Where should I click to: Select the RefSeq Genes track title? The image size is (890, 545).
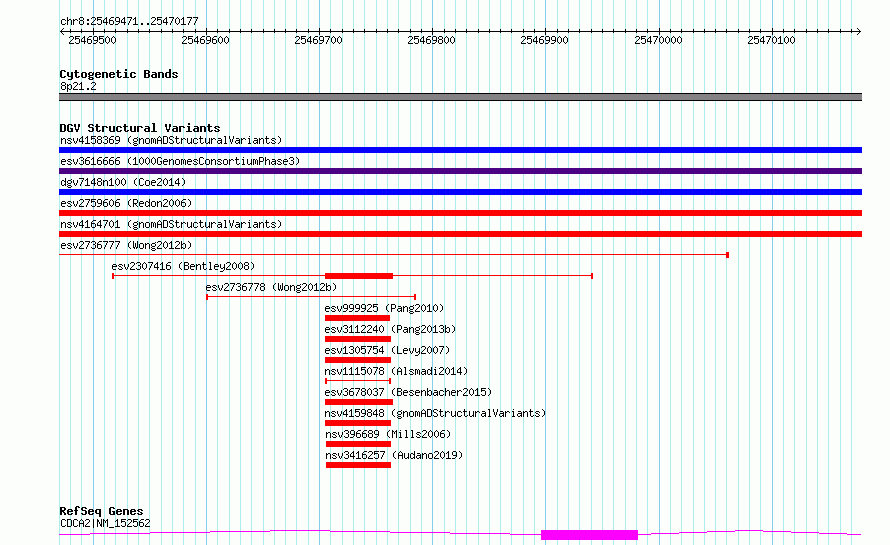click(101, 511)
